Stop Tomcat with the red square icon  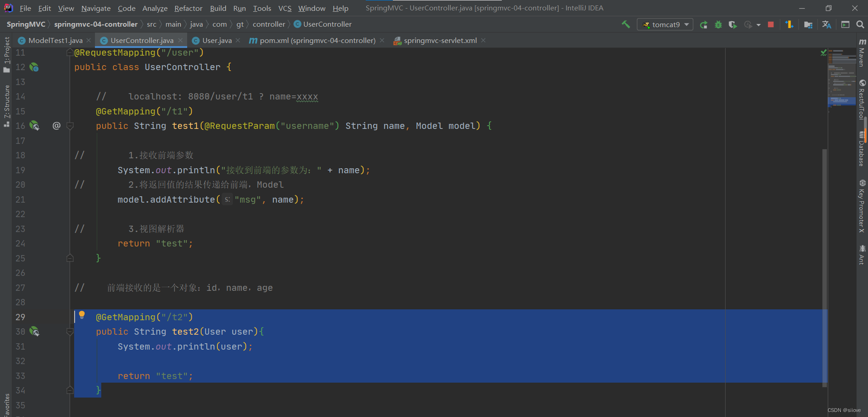pos(771,24)
